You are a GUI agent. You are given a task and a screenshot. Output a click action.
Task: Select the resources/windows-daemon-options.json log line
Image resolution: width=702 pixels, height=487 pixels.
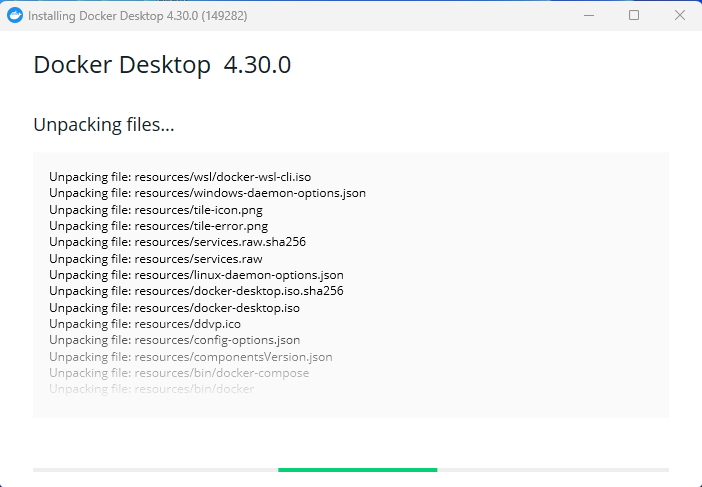(x=207, y=193)
